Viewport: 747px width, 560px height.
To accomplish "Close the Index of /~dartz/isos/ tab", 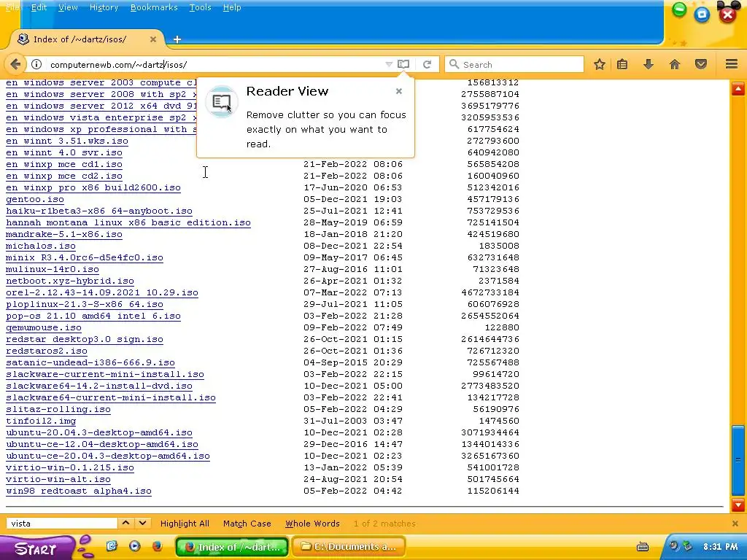I will 153,39.
